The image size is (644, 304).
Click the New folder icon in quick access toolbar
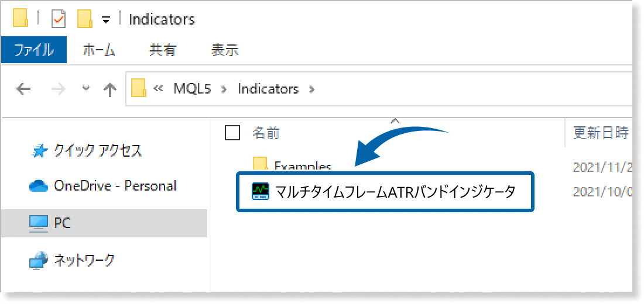[x=85, y=19]
